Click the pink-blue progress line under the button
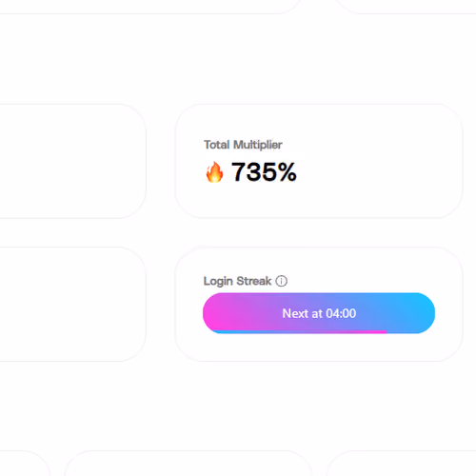The width and height of the screenshot is (476, 476). pos(300,332)
